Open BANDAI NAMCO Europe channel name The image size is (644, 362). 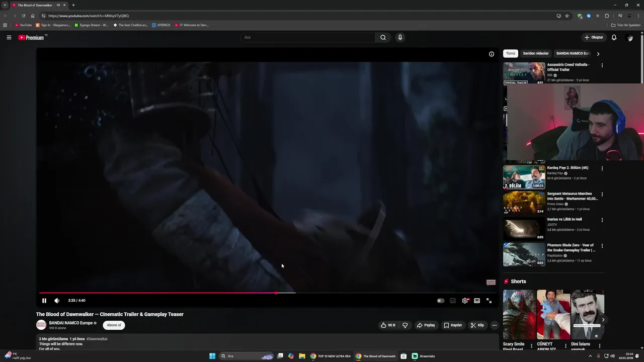[x=71, y=323]
